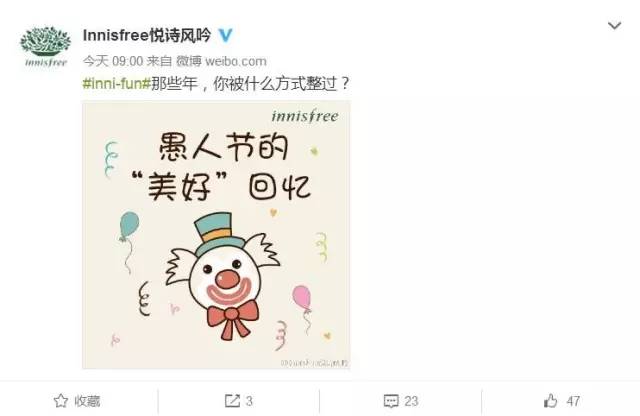Click the 今天 09:00 post timestamp

pyautogui.click(x=113, y=61)
